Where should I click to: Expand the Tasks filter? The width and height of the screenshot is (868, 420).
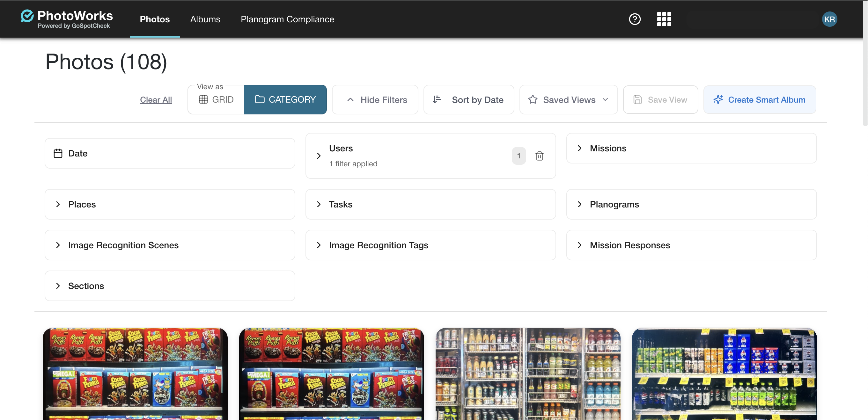pyautogui.click(x=430, y=204)
